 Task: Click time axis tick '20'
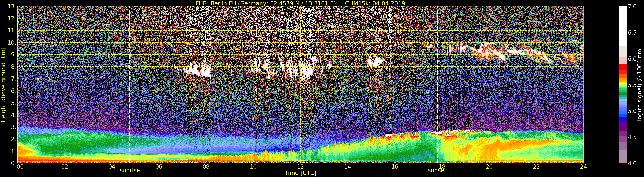pyautogui.click(x=489, y=167)
